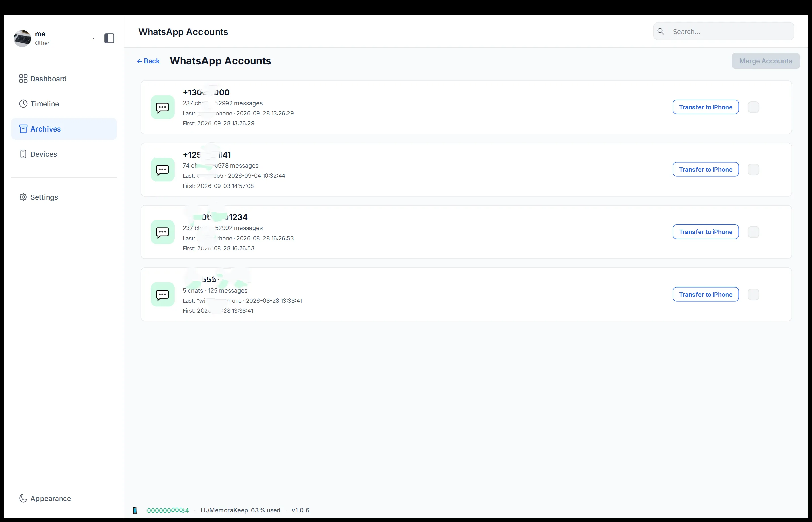Open the Devices phone icon
This screenshot has height=522, width=812.
23,154
